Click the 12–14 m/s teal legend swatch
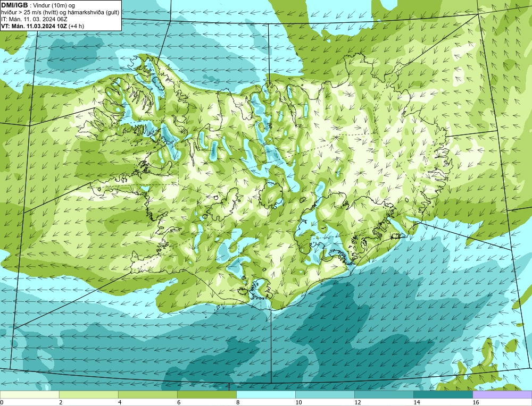Screen dimensions: 532x406 (384, 394)
